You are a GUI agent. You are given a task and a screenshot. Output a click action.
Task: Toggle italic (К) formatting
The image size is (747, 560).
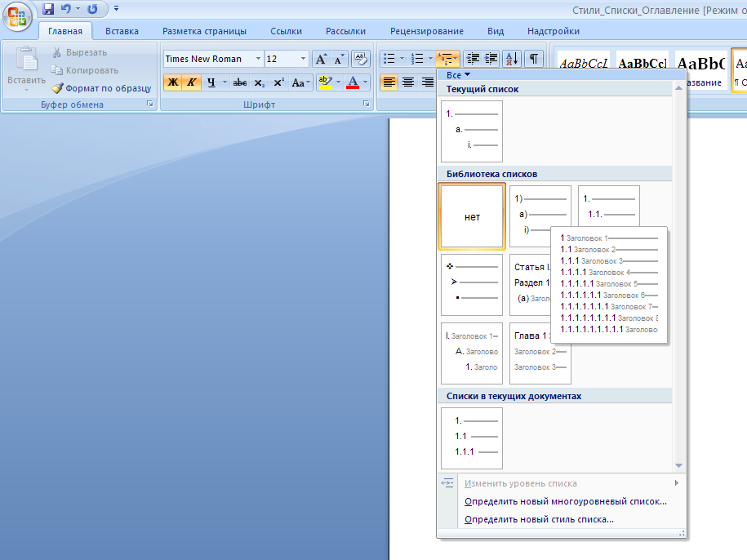192,82
